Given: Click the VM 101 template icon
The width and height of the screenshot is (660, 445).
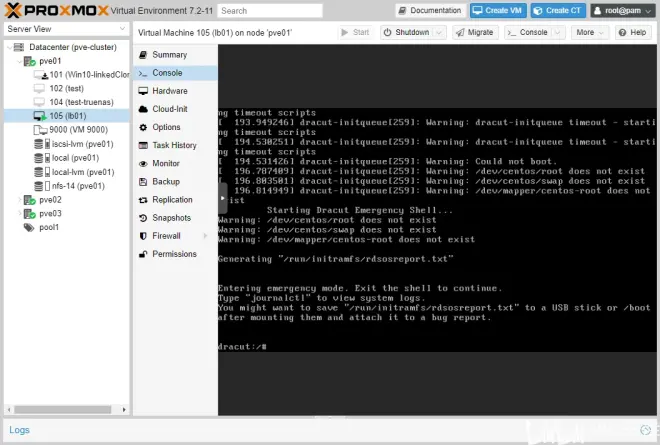Looking at the screenshot, I should (x=41, y=75).
